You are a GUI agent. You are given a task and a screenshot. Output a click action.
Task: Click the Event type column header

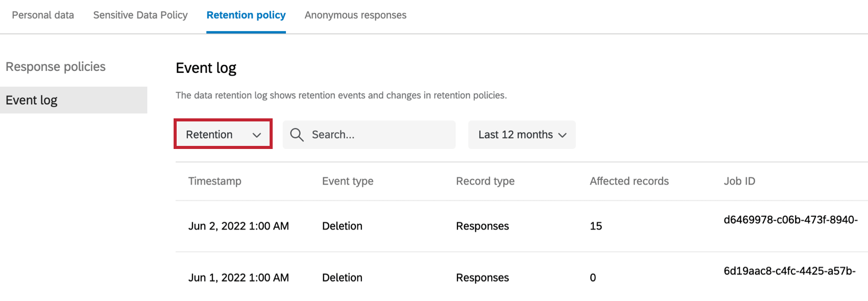(x=348, y=181)
